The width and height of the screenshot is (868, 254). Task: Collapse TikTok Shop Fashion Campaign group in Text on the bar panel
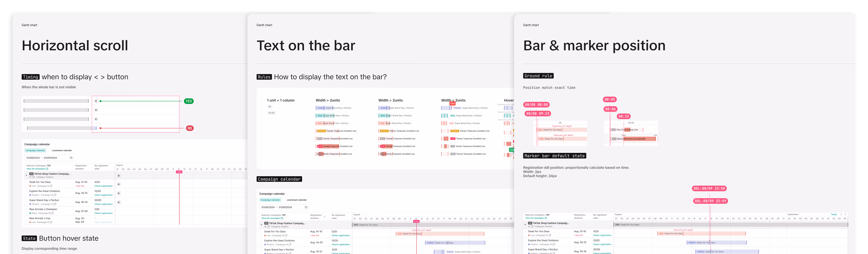pyautogui.click(x=261, y=225)
